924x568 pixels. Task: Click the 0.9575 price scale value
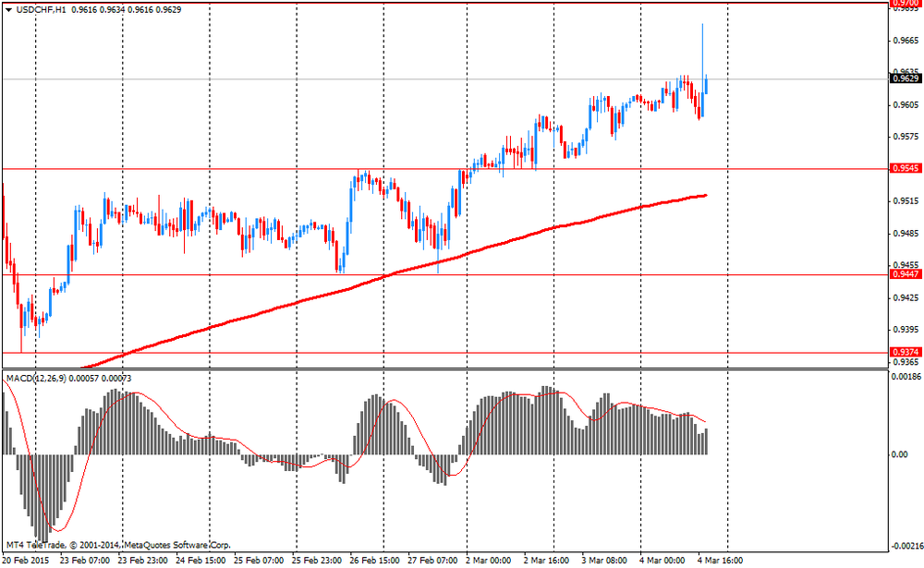(906, 137)
